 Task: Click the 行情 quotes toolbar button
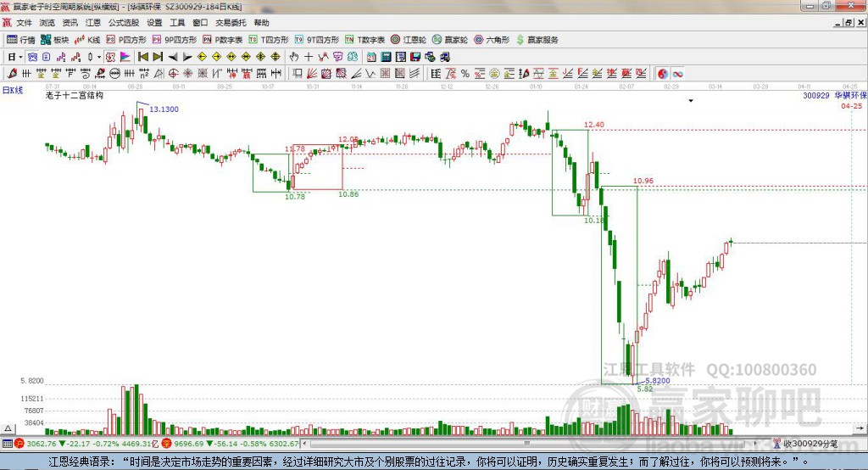point(21,40)
